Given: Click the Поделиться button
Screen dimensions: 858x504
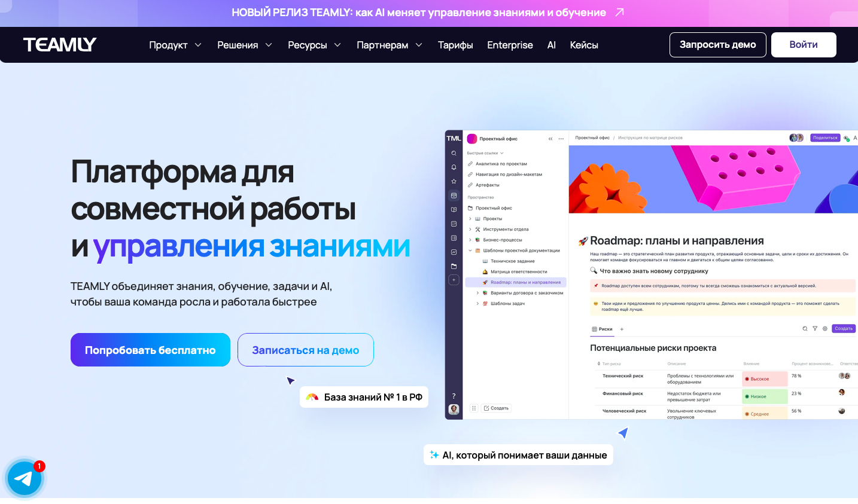Looking at the screenshot, I should [x=825, y=138].
